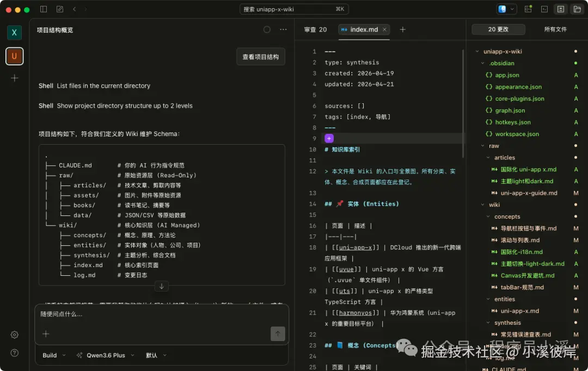Click the new session compose icon
Screen dimensions: 588x371
(x=60, y=9)
